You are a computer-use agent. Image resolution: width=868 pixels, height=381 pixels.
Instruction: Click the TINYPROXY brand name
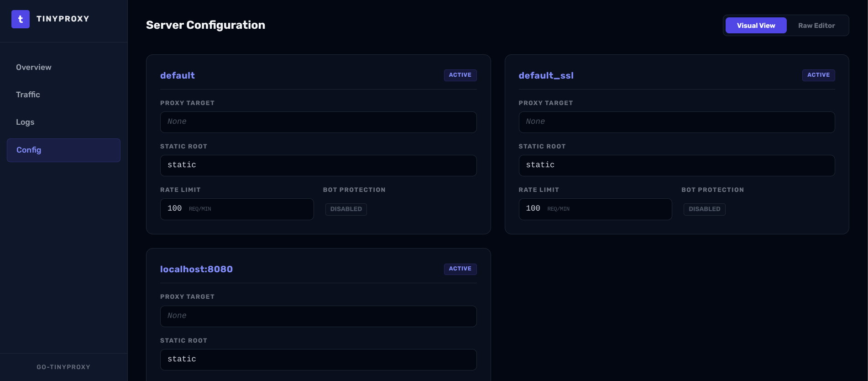coord(63,19)
